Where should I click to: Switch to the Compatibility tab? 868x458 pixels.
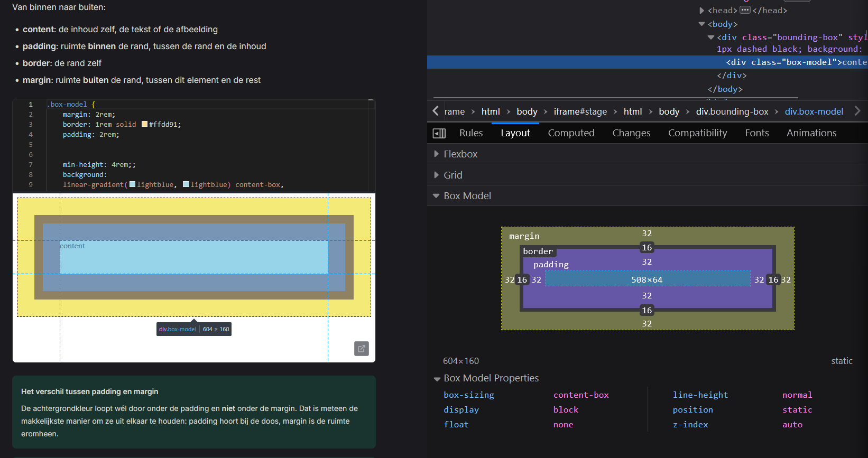point(697,133)
